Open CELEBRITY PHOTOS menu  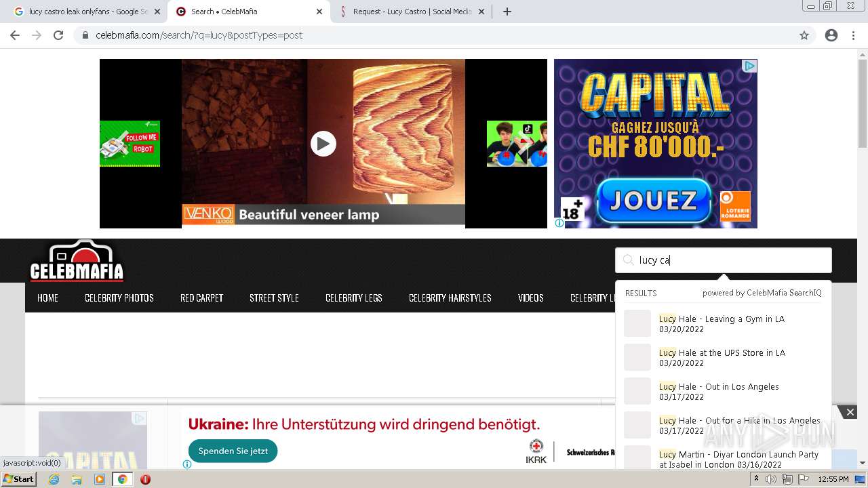click(119, 298)
